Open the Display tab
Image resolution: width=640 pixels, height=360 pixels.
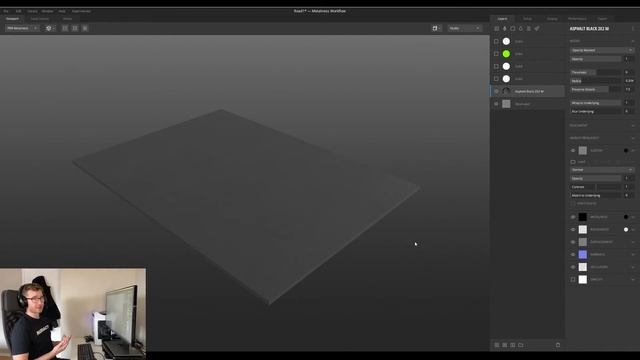click(552, 19)
